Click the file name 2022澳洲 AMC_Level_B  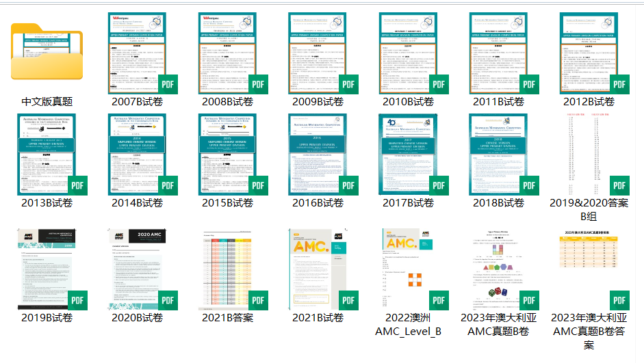pyautogui.click(x=409, y=325)
